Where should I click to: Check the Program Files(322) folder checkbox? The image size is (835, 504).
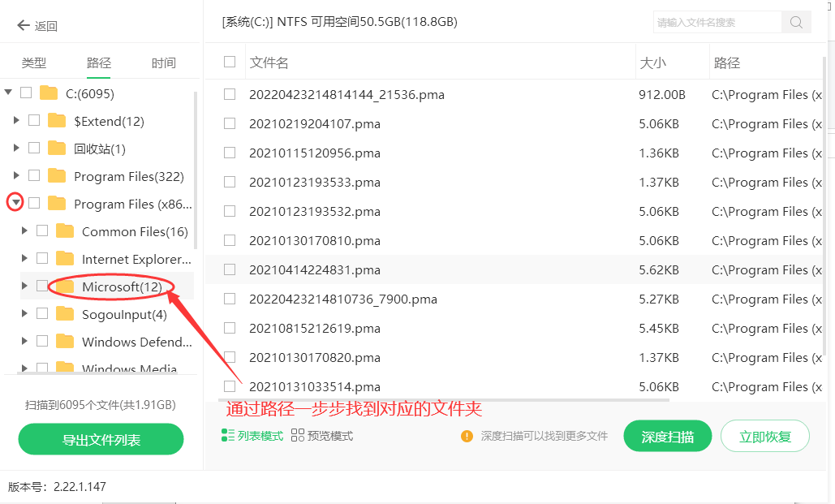pyautogui.click(x=34, y=175)
